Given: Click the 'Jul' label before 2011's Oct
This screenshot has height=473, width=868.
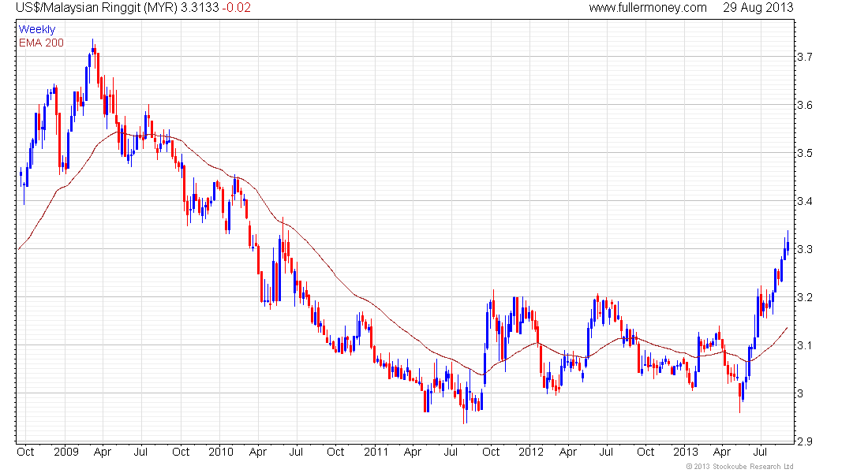Looking at the screenshot, I should point(296,452).
